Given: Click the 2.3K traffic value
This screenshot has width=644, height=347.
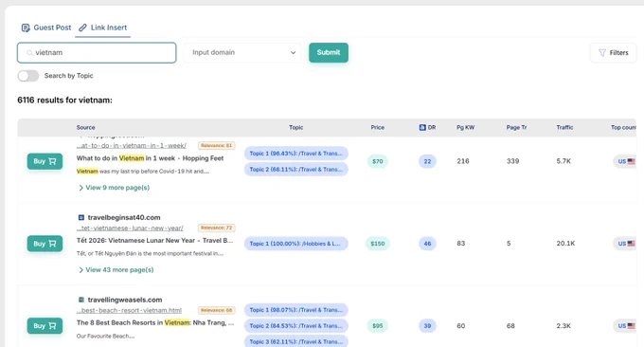Looking at the screenshot, I should [563, 325].
